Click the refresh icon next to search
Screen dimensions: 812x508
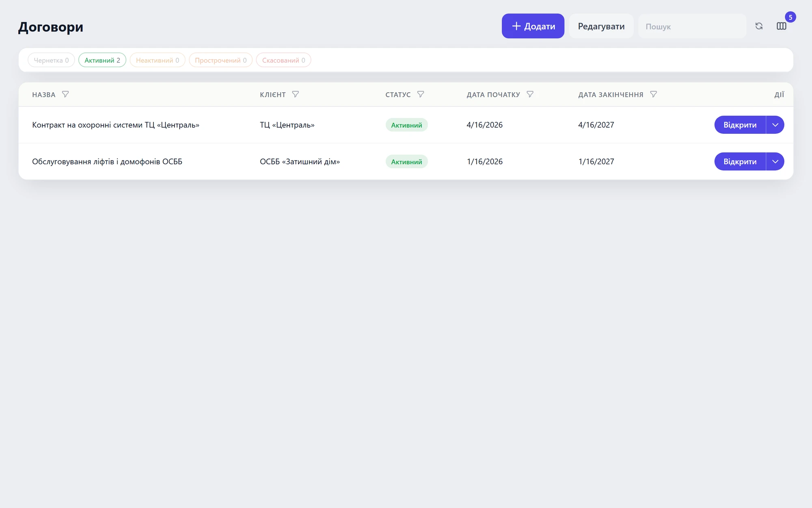(x=759, y=26)
